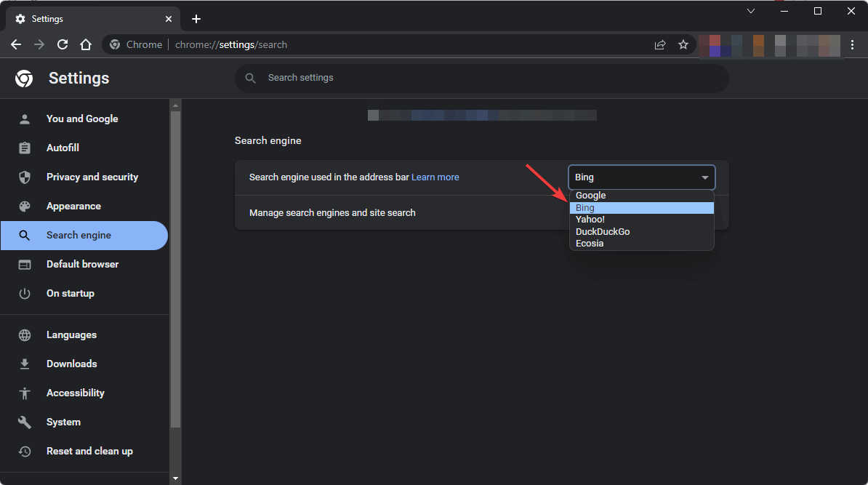Click sidebar scrollbar up arrow
This screenshot has width=868, height=485.
coord(175,105)
